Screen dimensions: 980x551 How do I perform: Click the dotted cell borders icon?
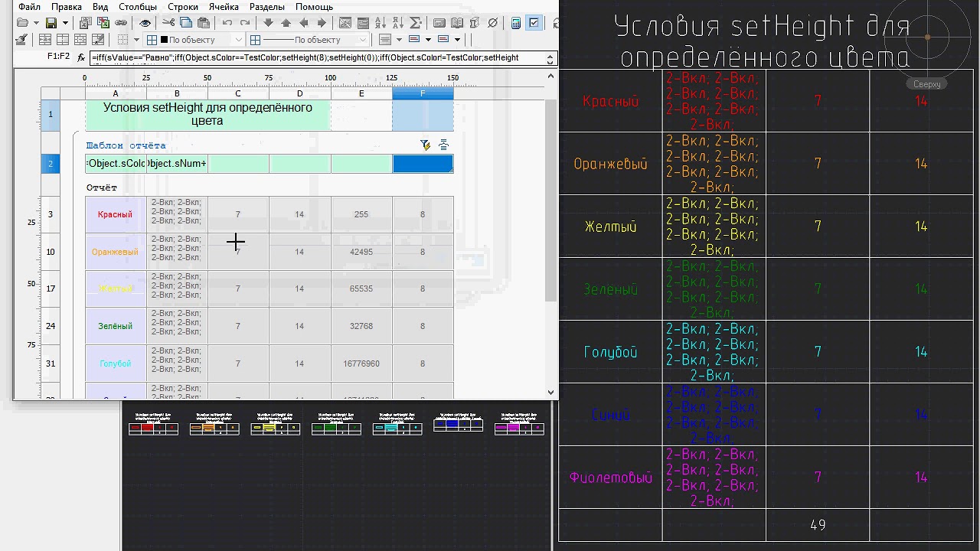[123, 40]
